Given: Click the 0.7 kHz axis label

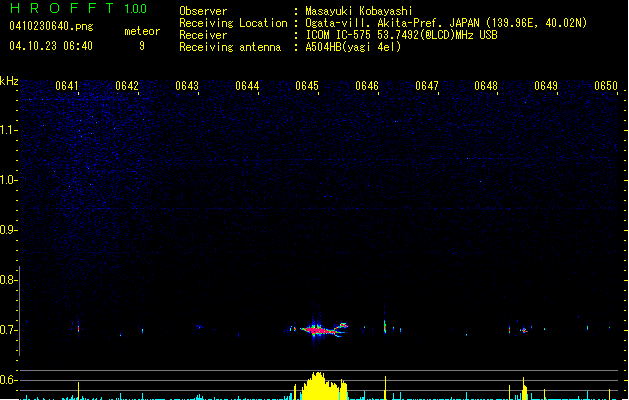Looking at the screenshot, I should point(8,330).
